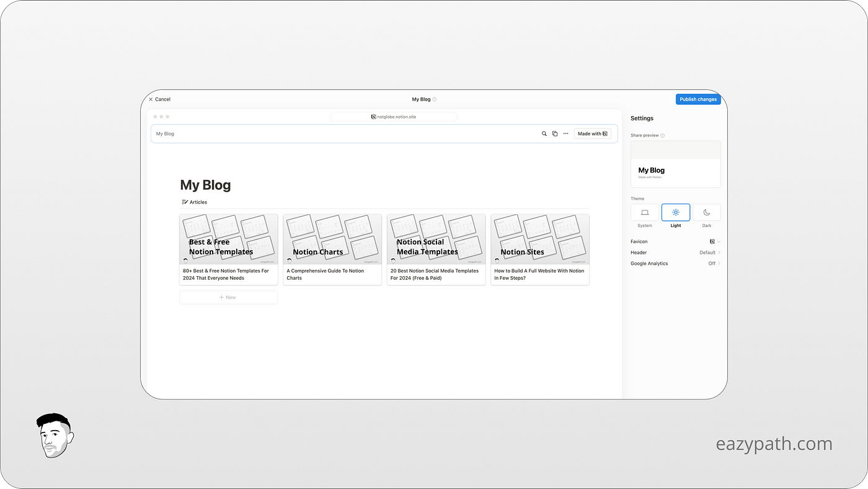868x489 pixels.
Task: Click the Articles view list icon
Action: tap(184, 202)
